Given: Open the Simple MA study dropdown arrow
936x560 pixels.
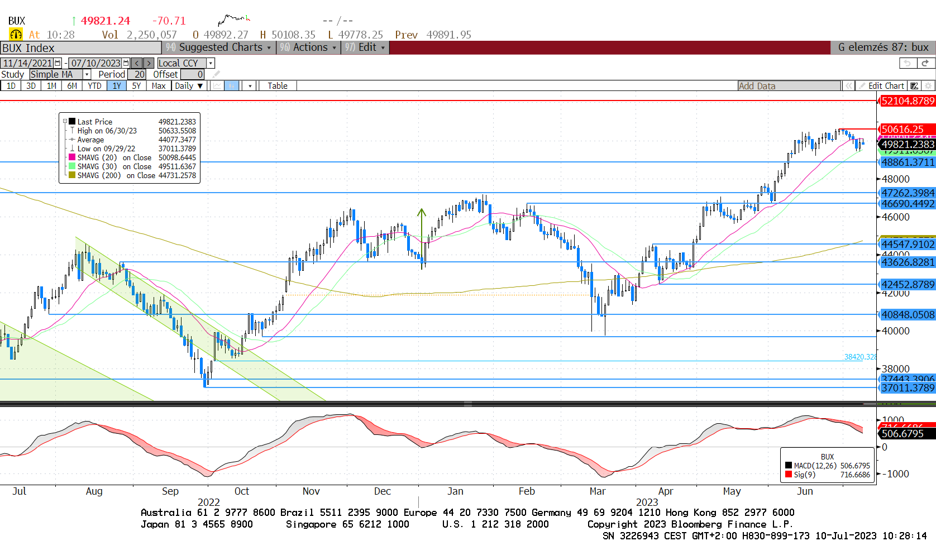Looking at the screenshot, I should coord(87,74).
